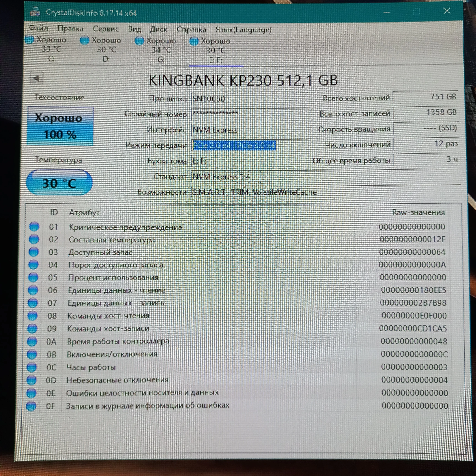Click the 30 °C temperature button
This screenshot has width=476, height=476.
click(x=59, y=183)
